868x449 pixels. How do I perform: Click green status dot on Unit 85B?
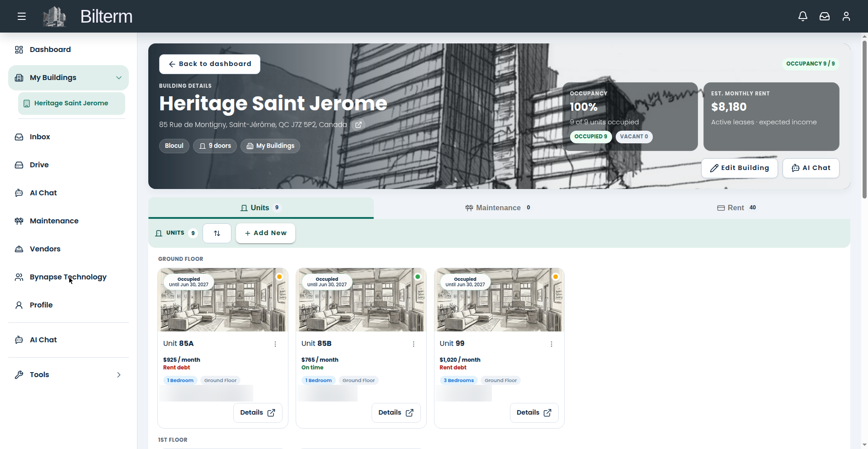click(418, 277)
